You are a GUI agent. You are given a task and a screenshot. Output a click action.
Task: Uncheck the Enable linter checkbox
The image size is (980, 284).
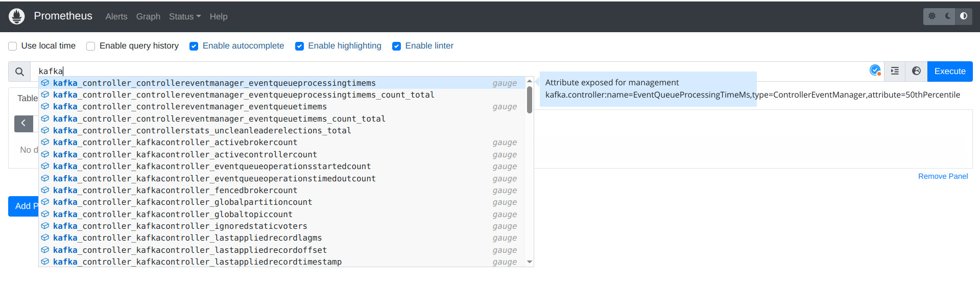(x=396, y=46)
